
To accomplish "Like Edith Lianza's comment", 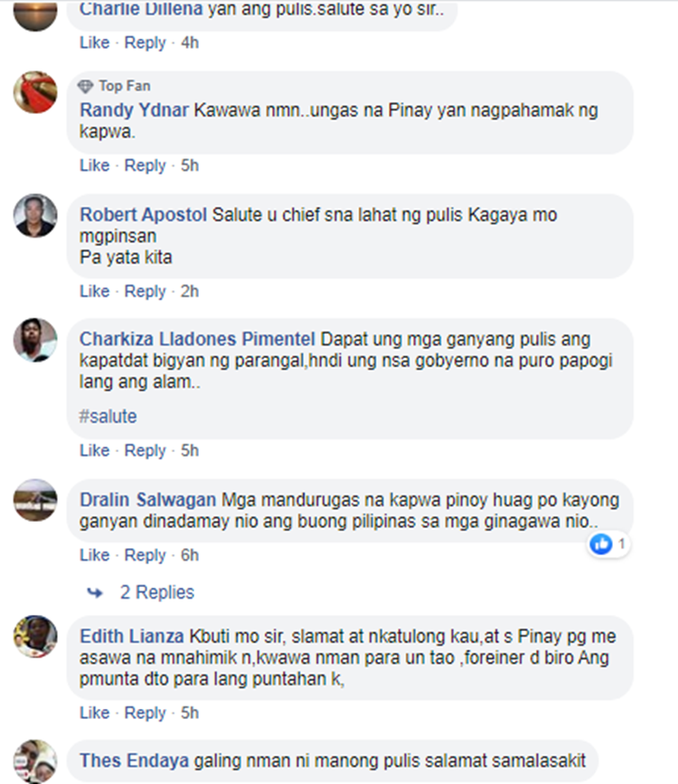I will [x=95, y=713].
